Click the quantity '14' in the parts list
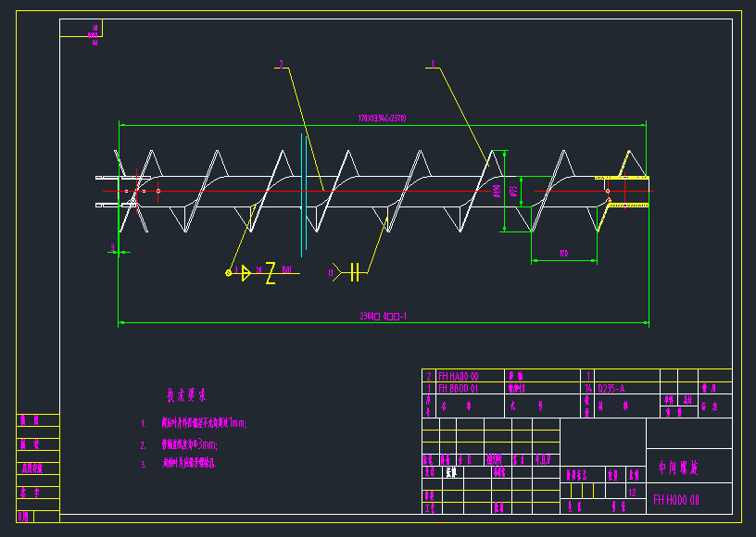This screenshot has height=537, width=756. tap(587, 388)
